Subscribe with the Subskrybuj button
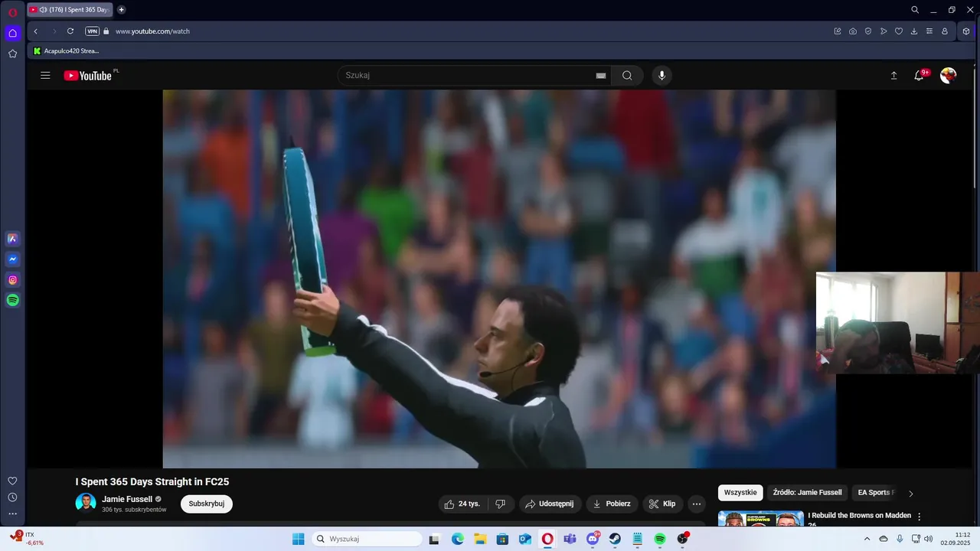The image size is (980, 551). pos(207,504)
